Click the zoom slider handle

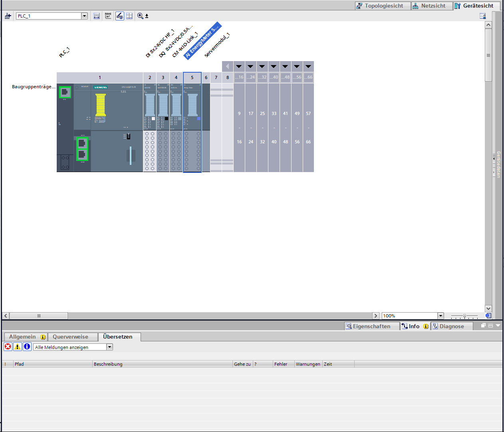click(464, 316)
